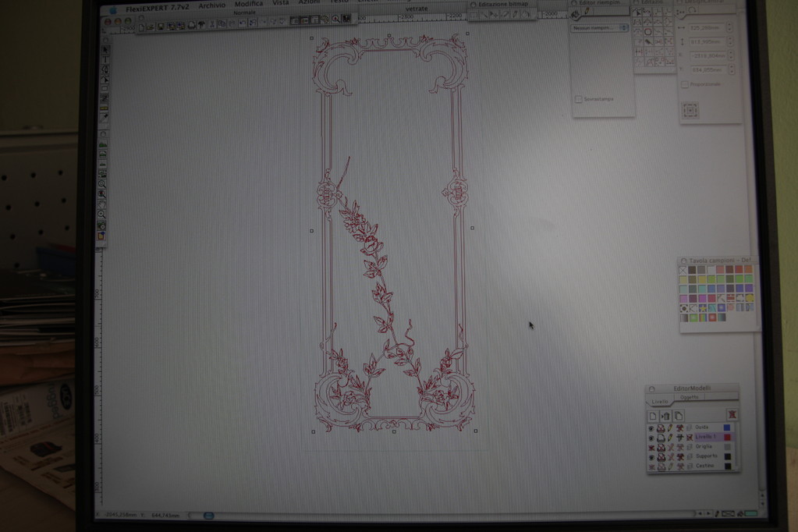This screenshot has width=798, height=532.
Task: Open the Archivio menu
Action: pos(211,5)
